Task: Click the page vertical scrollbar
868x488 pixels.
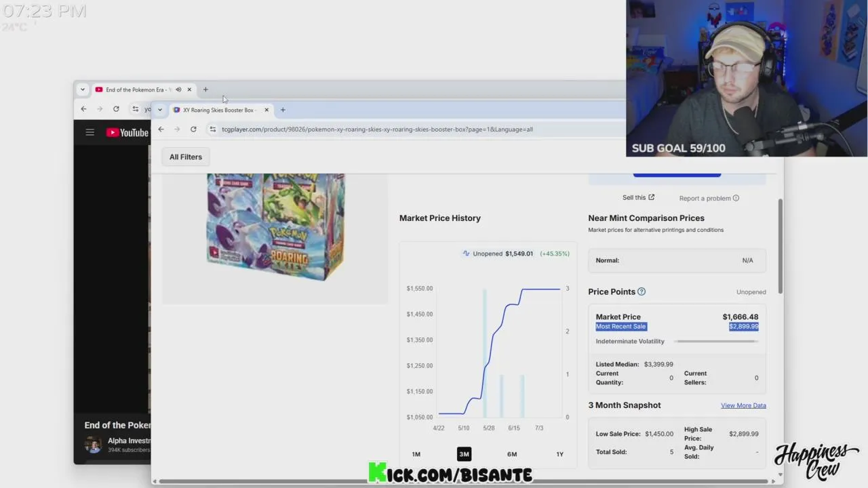Action: 780,246
